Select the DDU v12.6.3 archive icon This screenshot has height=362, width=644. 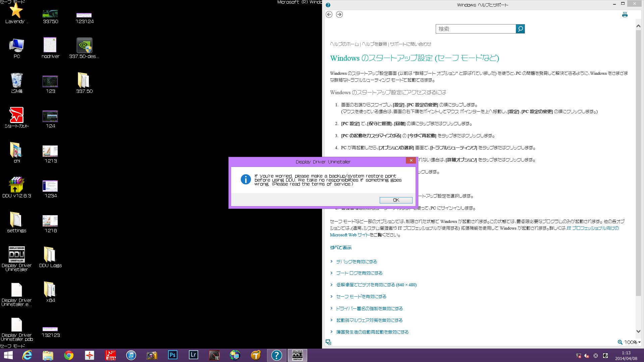pos(16,188)
